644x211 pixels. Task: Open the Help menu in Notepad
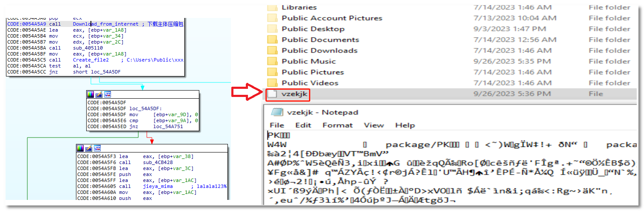coord(405,125)
